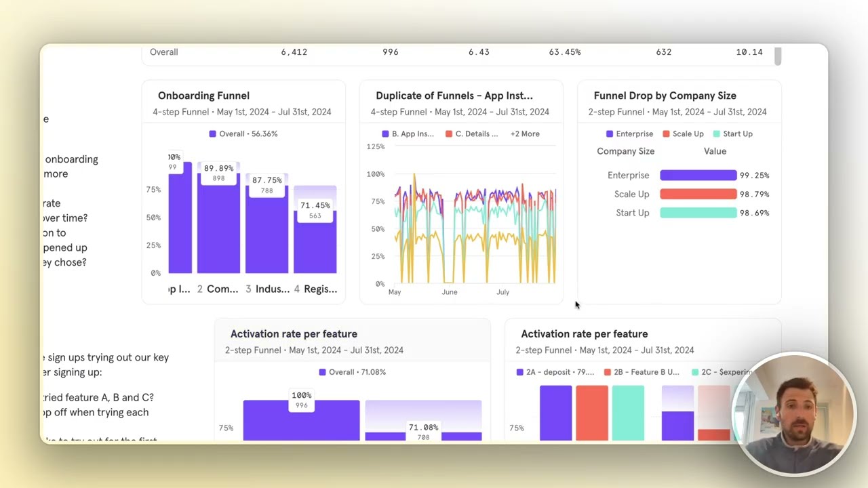The width and height of the screenshot is (868, 488).
Task: Click the presenter webcam bubble
Action: (794, 413)
